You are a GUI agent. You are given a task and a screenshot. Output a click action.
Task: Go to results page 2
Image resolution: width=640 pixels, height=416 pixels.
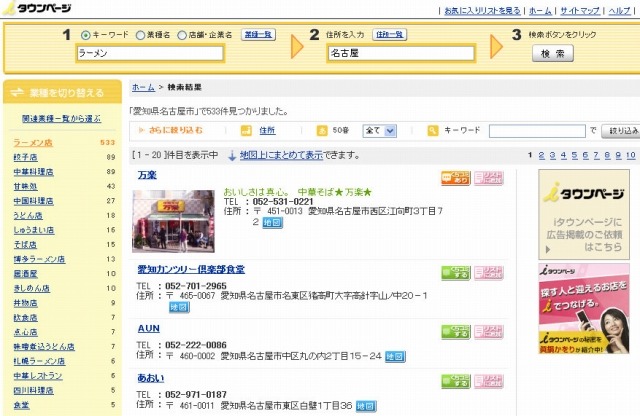pos(541,156)
